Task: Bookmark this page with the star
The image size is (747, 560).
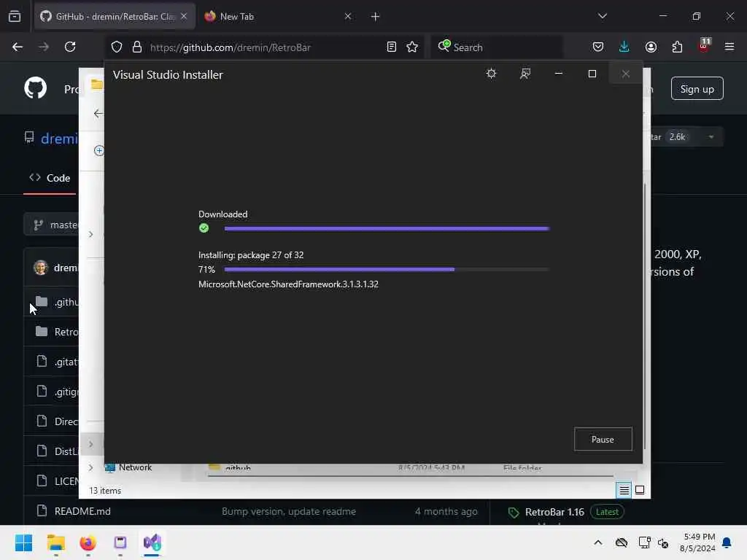Action: pos(412,47)
